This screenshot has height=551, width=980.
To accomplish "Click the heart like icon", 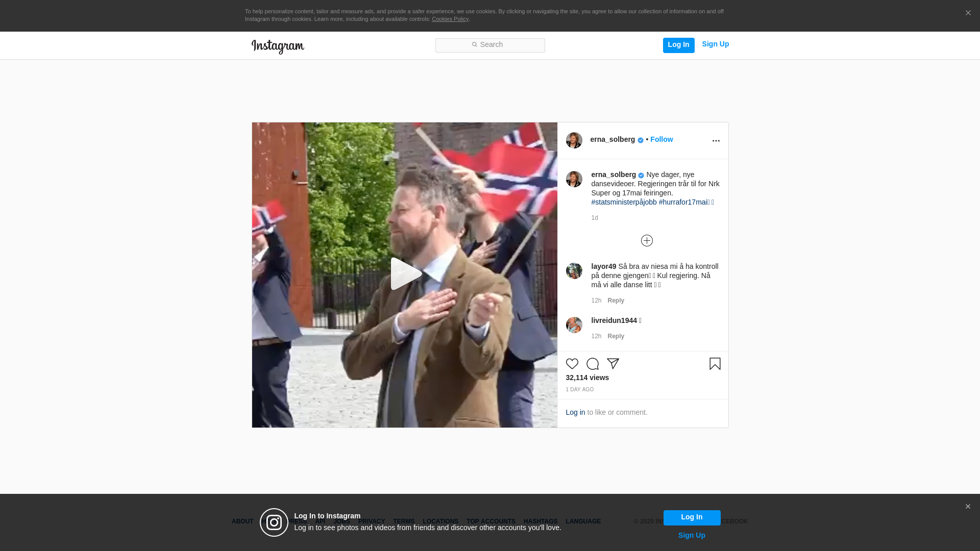I will coord(572,364).
